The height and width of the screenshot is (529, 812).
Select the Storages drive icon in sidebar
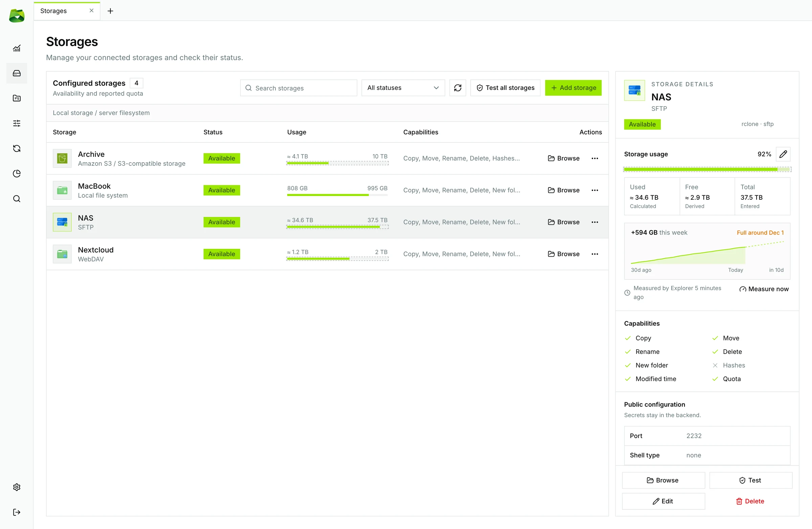click(x=17, y=73)
